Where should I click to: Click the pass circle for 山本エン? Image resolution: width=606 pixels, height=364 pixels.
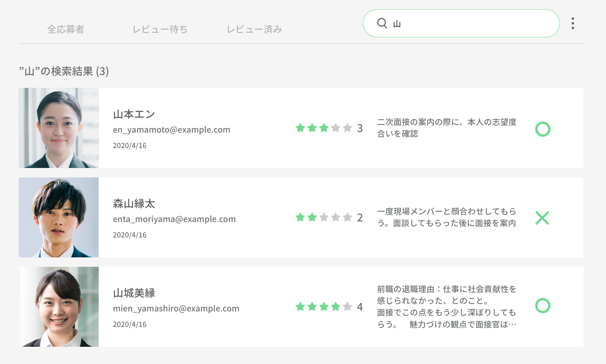point(543,129)
